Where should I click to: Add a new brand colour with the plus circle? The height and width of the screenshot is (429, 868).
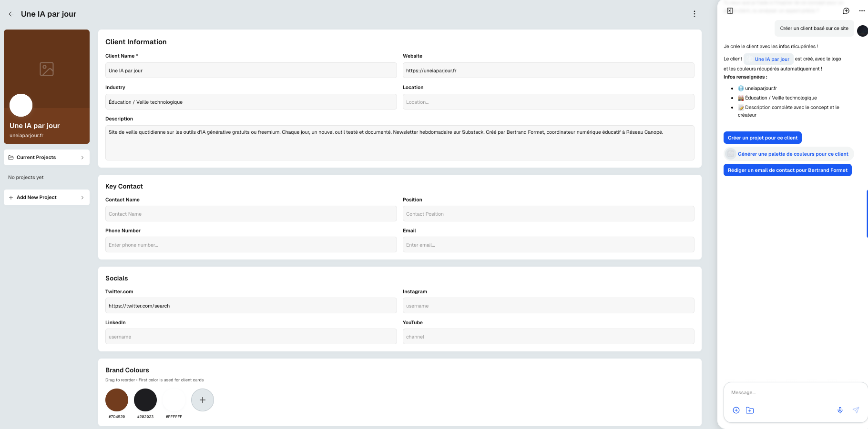[203, 400]
